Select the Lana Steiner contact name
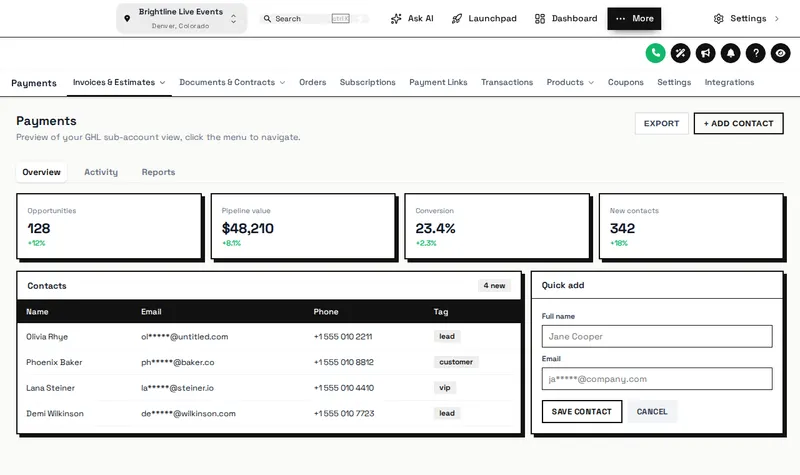This screenshot has width=800, height=475. pyautogui.click(x=51, y=388)
